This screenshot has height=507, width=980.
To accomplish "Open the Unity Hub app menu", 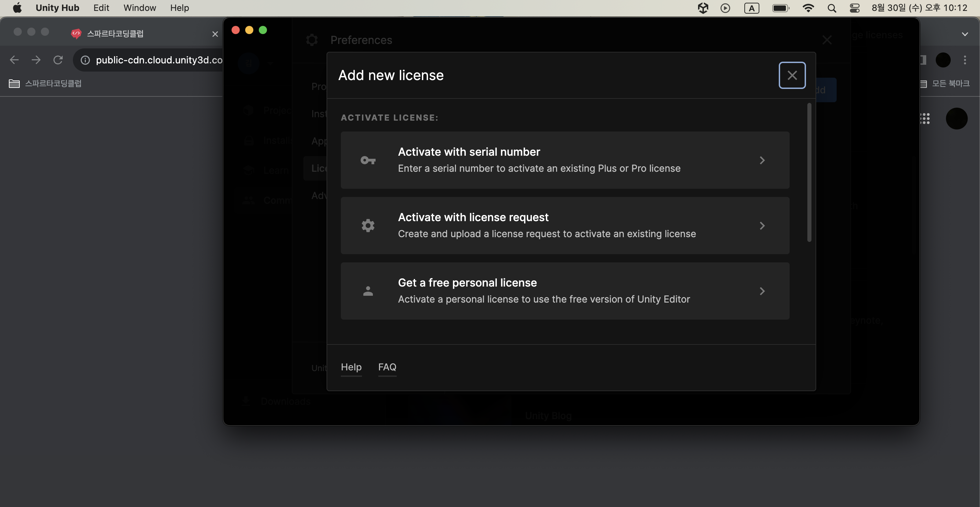I will click(x=58, y=7).
